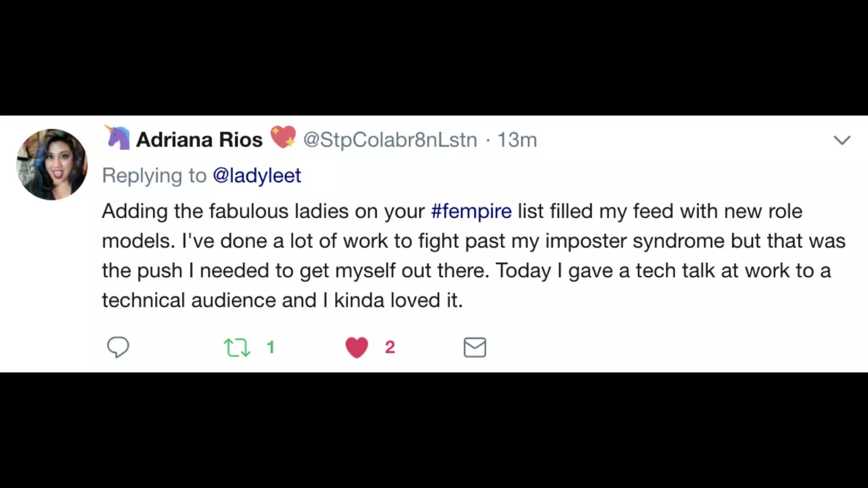The width and height of the screenshot is (868, 488).
Task: Click the unicorn emoji beside the name
Action: pyautogui.click(x=118, y=138)
